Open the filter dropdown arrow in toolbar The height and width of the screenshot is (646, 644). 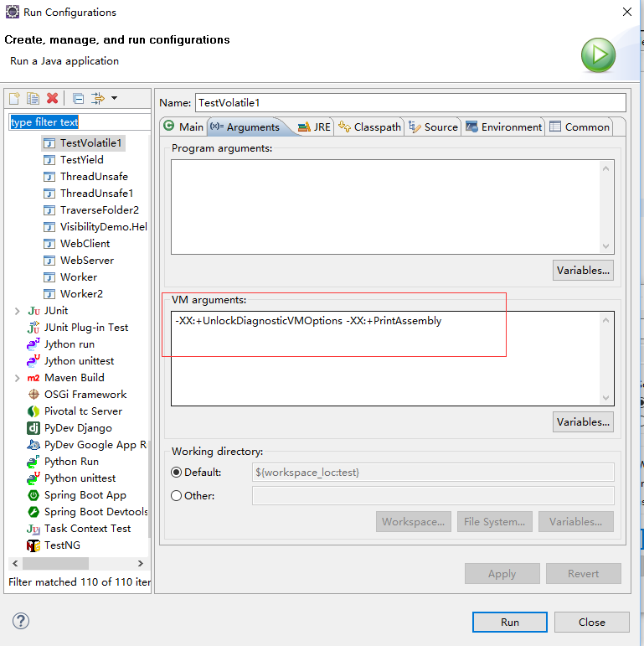click(115, 98)
